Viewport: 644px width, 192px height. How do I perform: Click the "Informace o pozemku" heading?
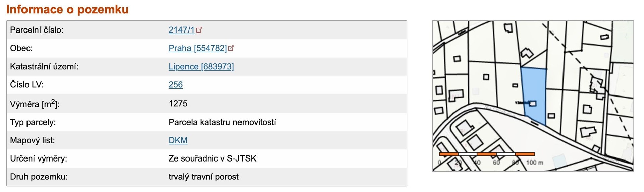pos(67,9)
